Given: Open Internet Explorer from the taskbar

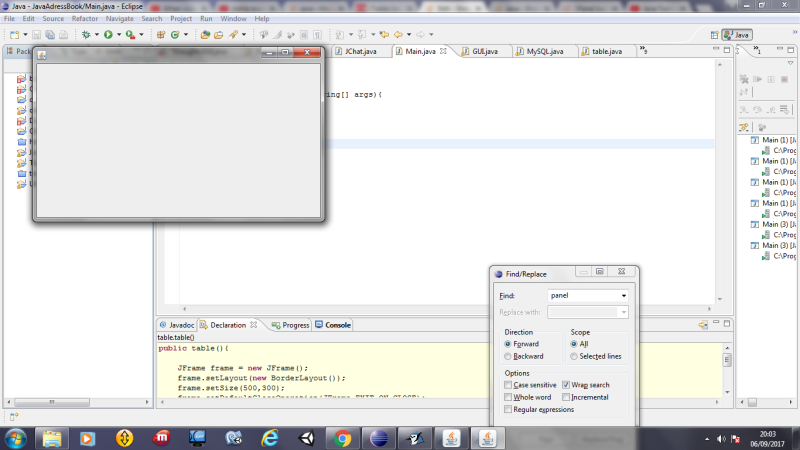Looking at the screenshot, I should (270, 438).
